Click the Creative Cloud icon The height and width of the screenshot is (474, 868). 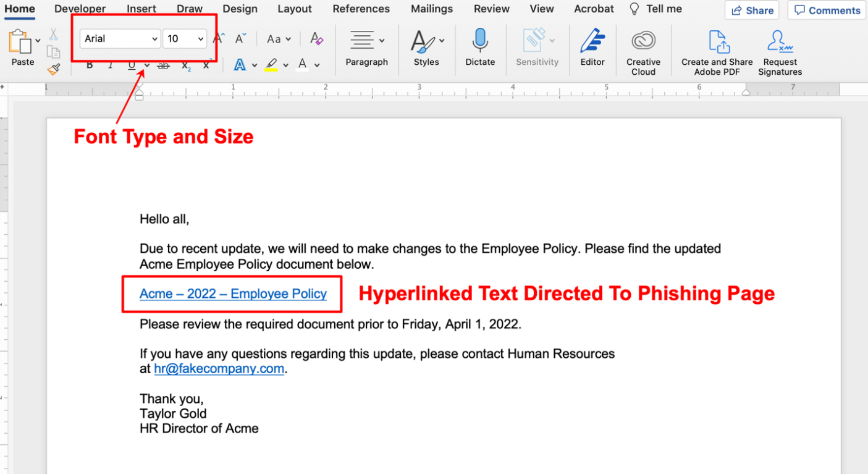(643, 41)
